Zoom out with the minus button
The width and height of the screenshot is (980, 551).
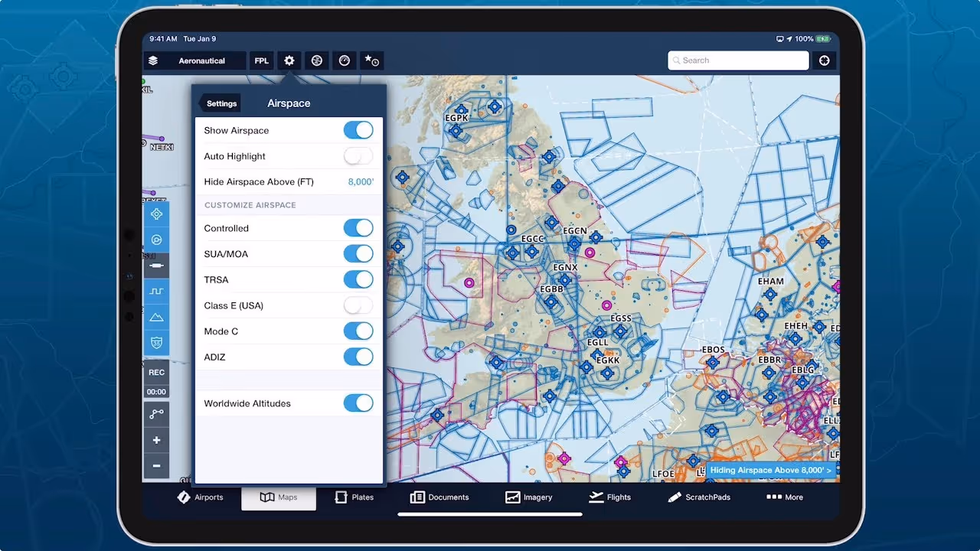(157, 466)
